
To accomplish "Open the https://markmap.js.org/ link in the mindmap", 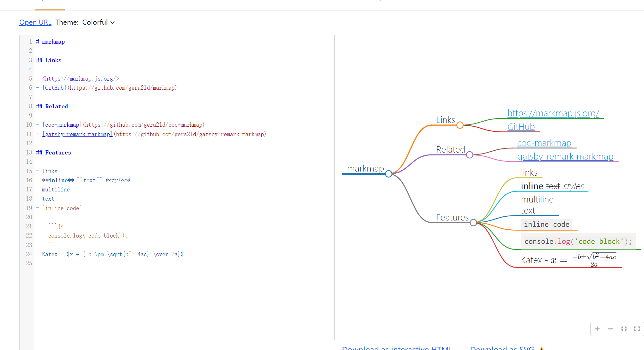I will pos(553,113).
